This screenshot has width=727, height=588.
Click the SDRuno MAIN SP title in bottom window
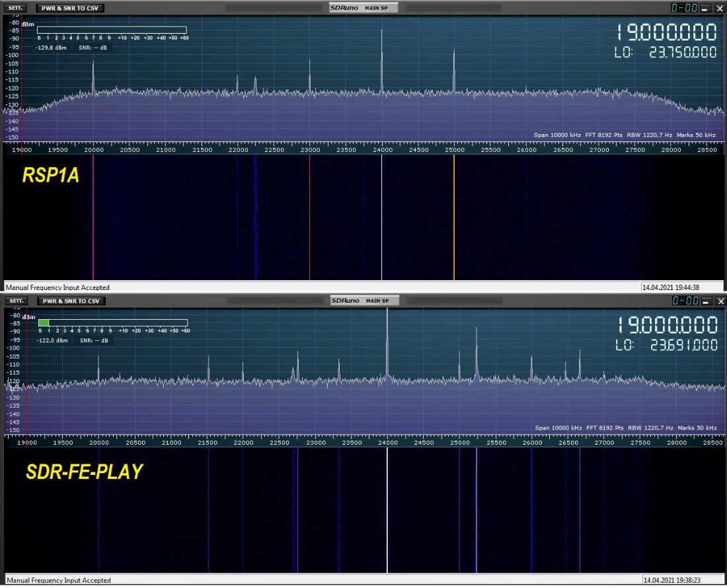[x=365, y=301]
